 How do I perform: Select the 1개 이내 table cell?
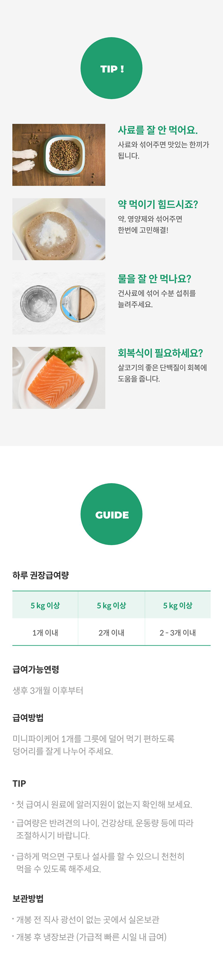45,632
